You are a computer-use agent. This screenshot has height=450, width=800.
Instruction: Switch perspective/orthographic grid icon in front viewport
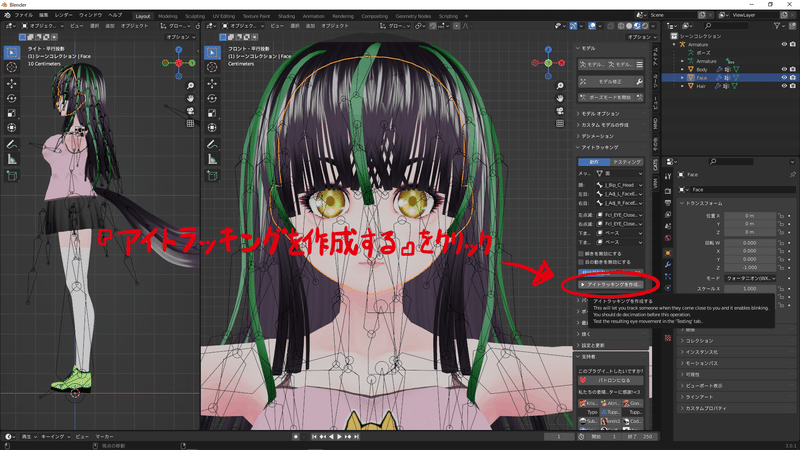pyautogui.click(x=560, y=123)
